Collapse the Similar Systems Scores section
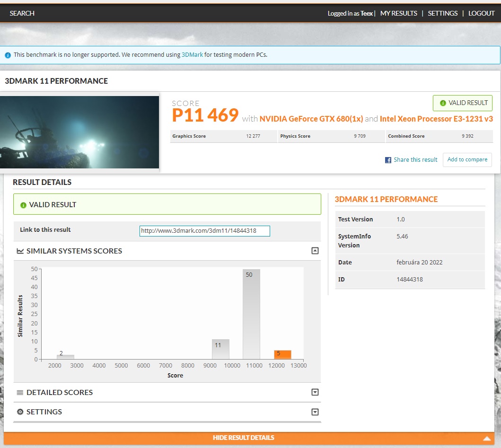Screen dimensions: 501x448 pyautogui.click(x=315, y=251)
